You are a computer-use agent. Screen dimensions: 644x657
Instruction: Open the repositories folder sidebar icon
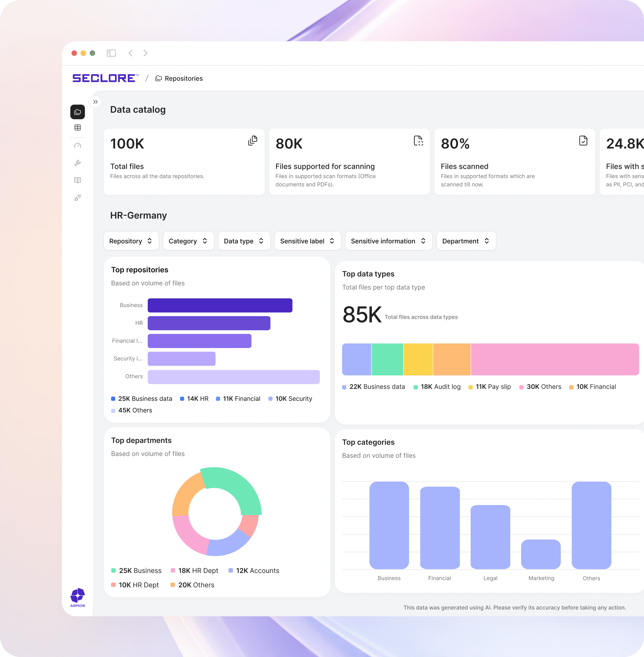[78, 112]
